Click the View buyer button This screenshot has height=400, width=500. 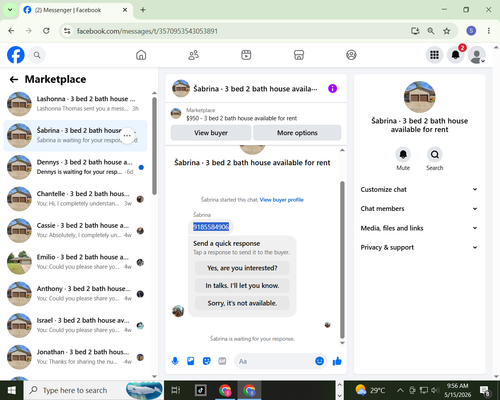click(x=211, y=133)
